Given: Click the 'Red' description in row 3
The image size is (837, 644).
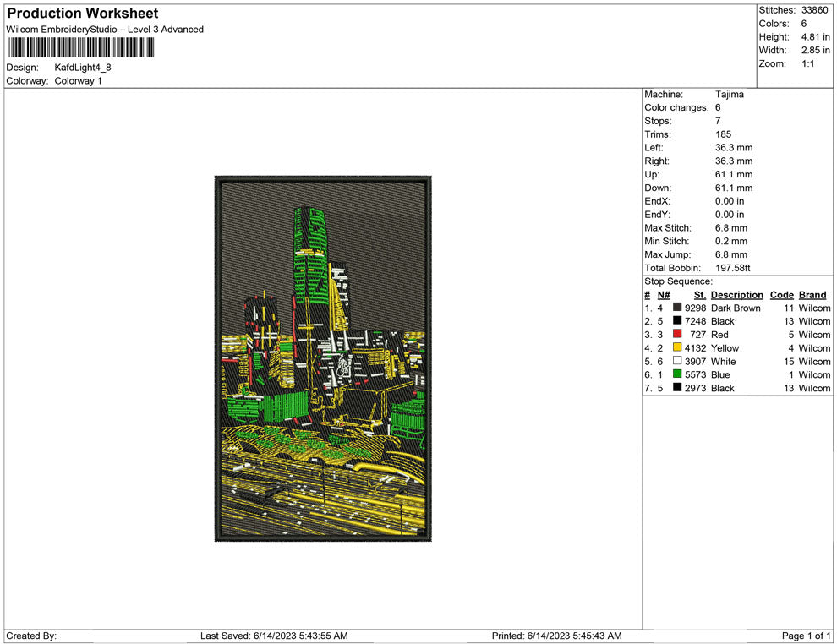Looking at the screenshot, I should coord(719,334).
